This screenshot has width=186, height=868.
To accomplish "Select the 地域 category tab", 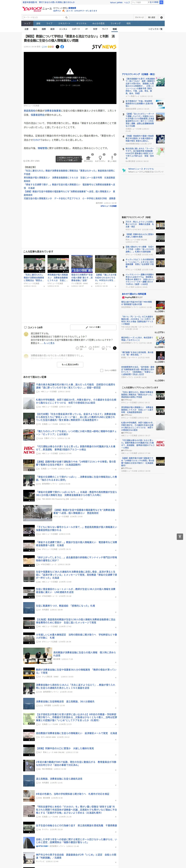I will pyautogui.click(x=114, y=29).
